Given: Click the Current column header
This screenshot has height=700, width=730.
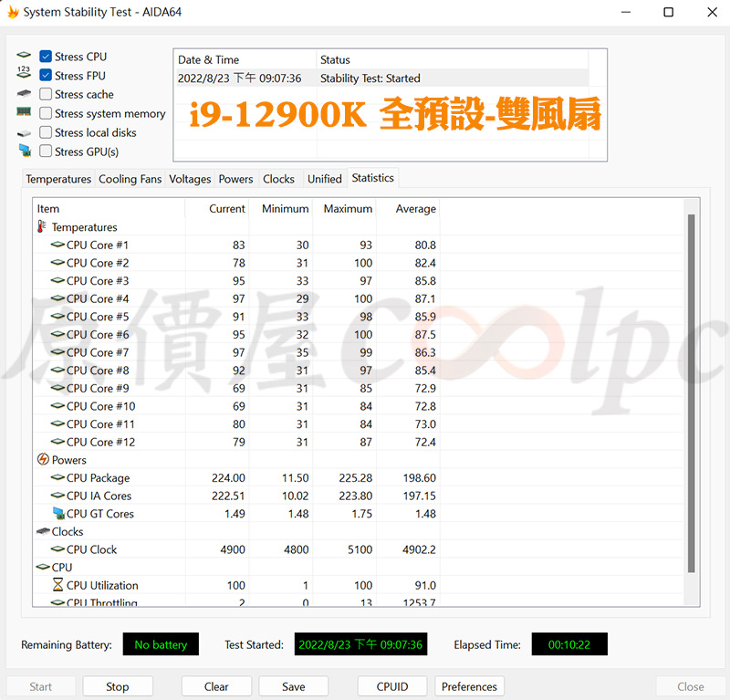Looking at the screenshot, I should [217, 209].
